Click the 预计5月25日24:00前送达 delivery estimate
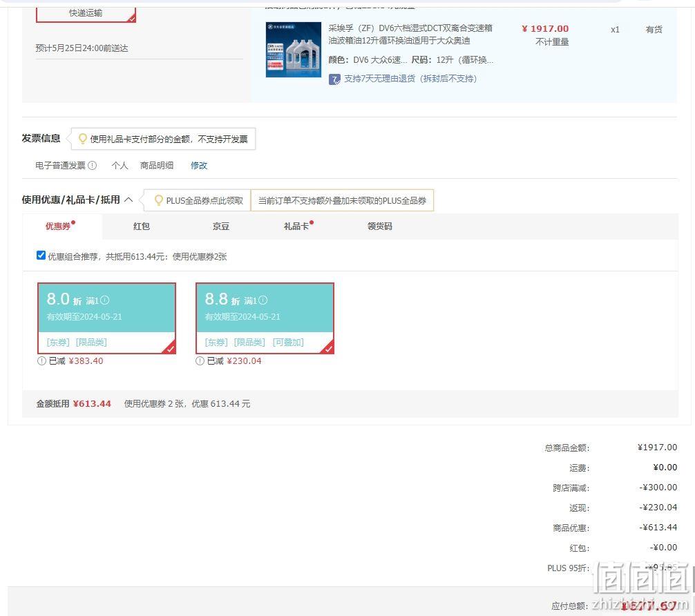 click(82, 48)
